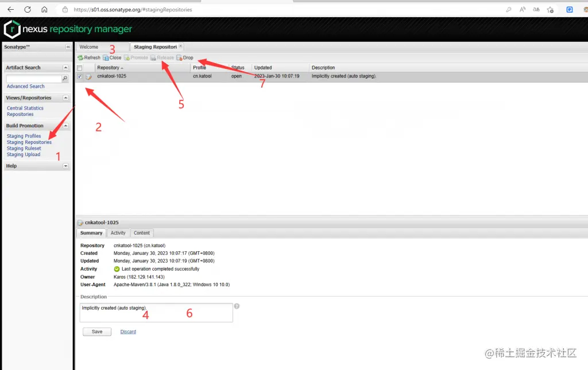Open Central Statistics link
Viewport: 588px width, 370px height.
tap(25, 108)
